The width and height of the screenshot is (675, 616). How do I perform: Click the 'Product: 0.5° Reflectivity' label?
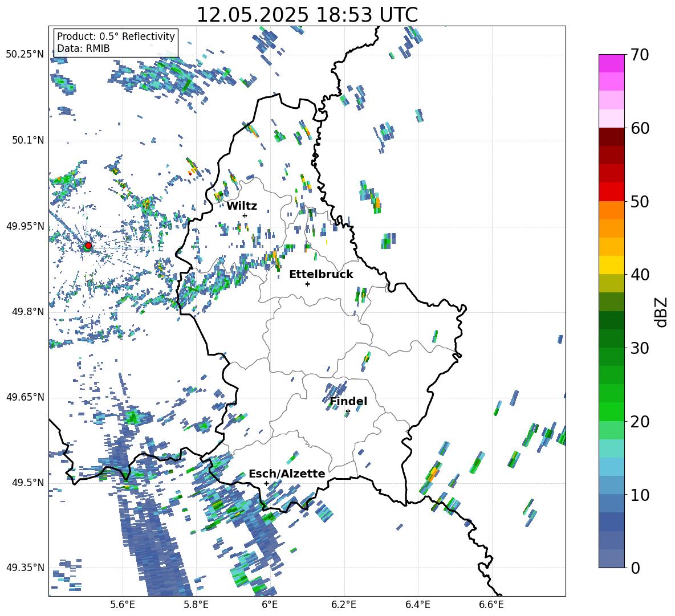[x=116, y=36]
